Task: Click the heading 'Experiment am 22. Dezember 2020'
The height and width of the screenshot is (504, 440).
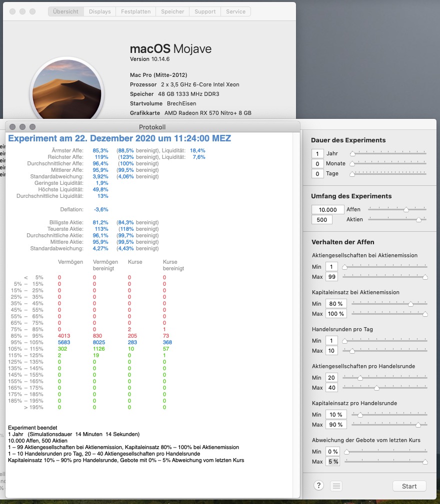Action: [x=119, y=138]
